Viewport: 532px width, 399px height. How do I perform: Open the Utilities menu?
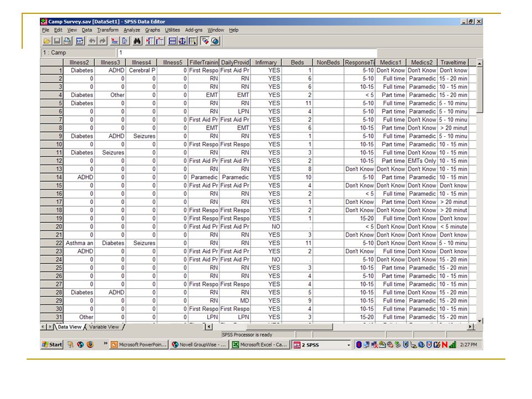[172, 30]
